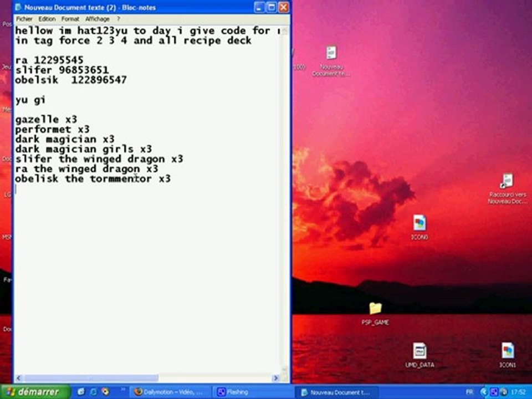Open the Affichage menu
Screen dimensions: 532x399
(x=98, y=19)
